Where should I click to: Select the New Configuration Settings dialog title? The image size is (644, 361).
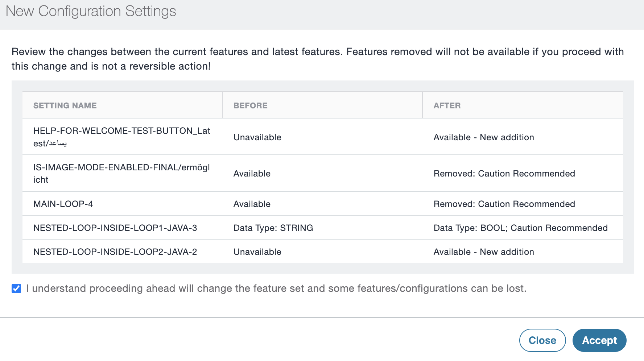pyautogui.click(x=90, y=11)
